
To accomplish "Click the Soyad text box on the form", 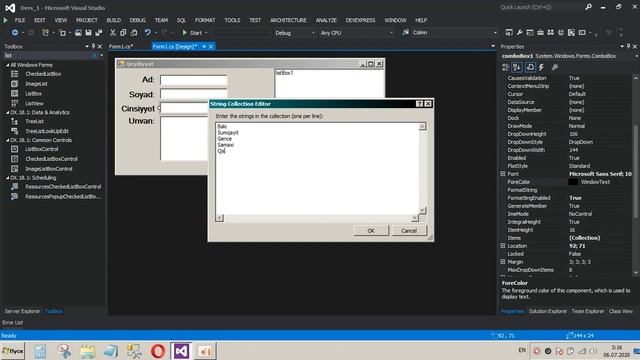I will point(193,94).
